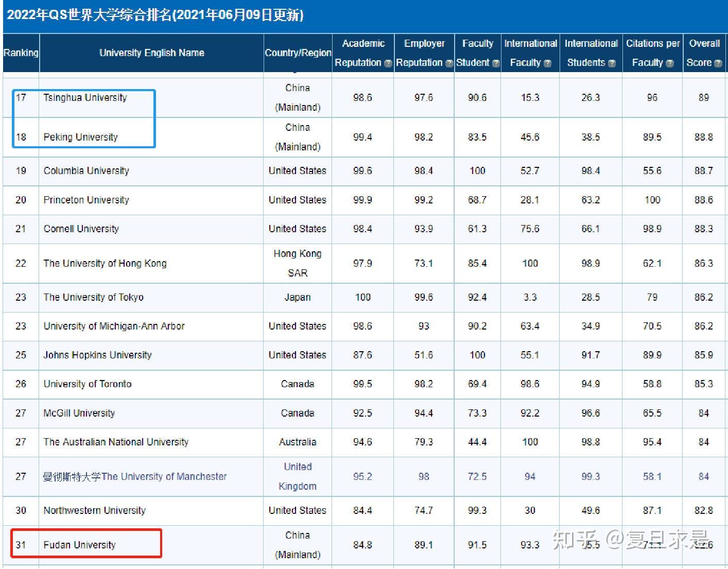Select the University English Name column header
Image resolution: width=728 pixels, height=569 pixels.
coord(151,53)
